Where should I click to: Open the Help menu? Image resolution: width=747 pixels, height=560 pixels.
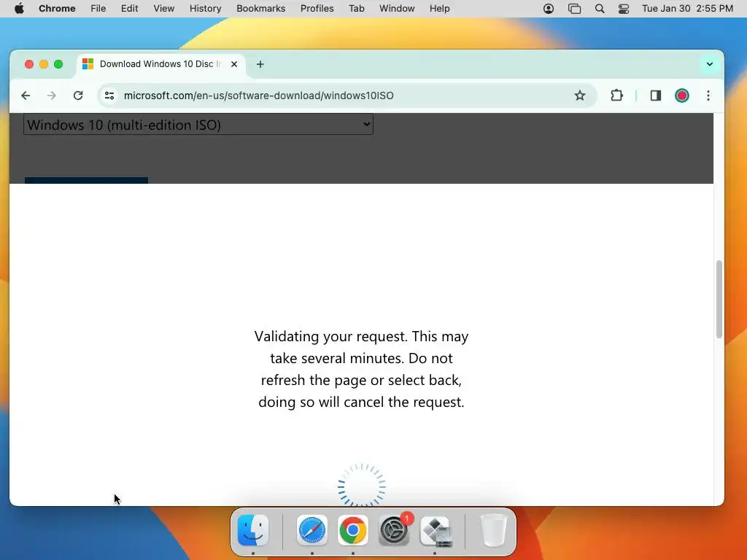click(439, 9)
